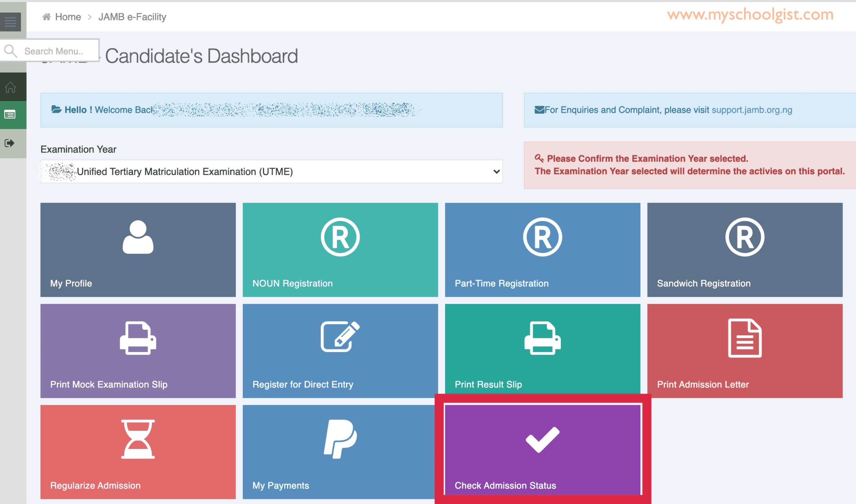
Task: Click the Search Menu input field
Action: (54, 51)
